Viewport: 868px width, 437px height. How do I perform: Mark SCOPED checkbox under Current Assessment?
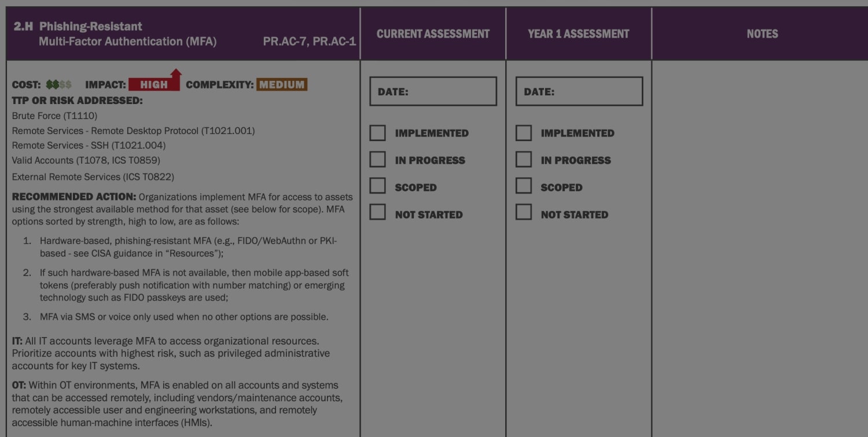pyautogui.click(x=377, y=186)
